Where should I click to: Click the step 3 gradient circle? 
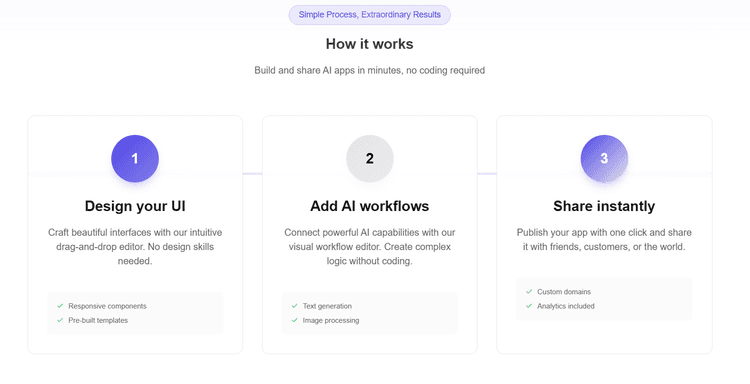point(604,158)
